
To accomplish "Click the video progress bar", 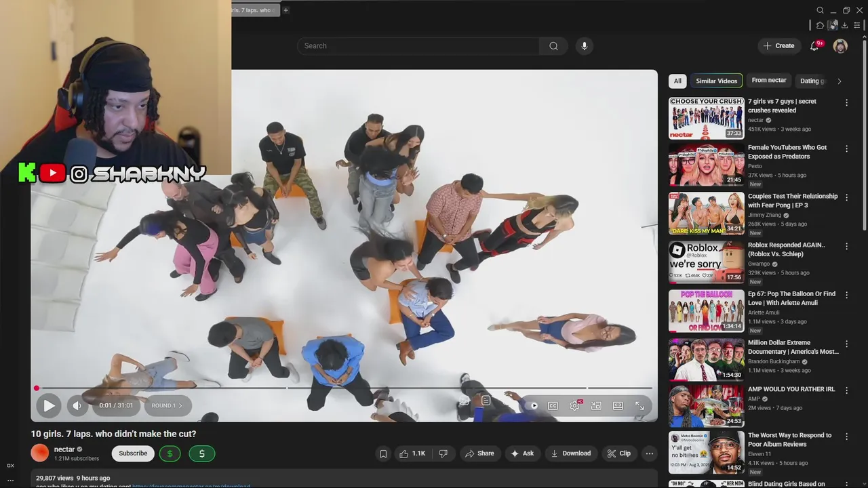I will coord(344,388).
